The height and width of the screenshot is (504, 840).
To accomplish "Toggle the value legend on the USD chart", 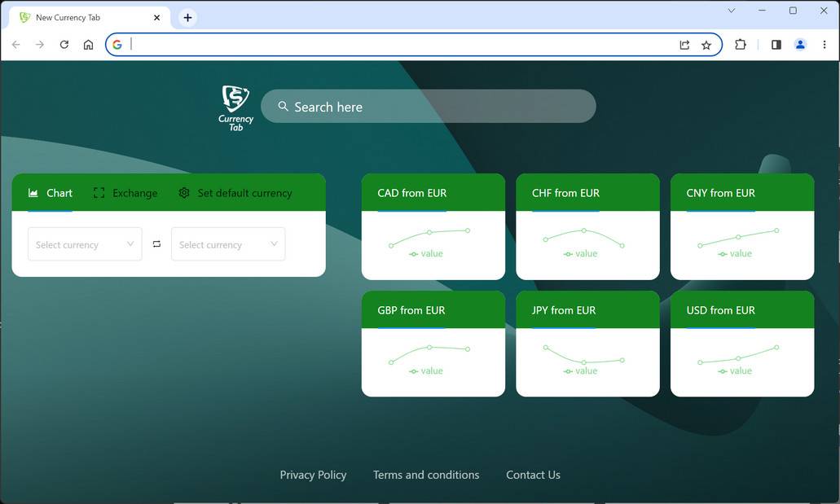I will pos(736,370).
